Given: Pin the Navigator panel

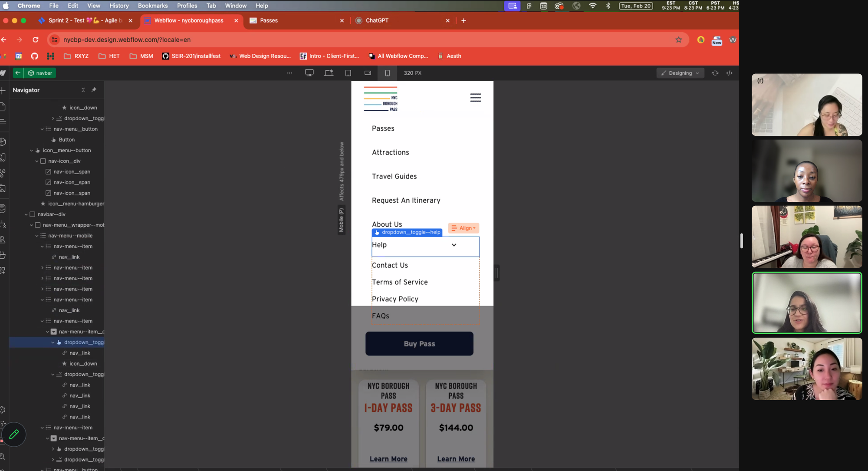Looking at the screenshot, I should click(94, 90).
